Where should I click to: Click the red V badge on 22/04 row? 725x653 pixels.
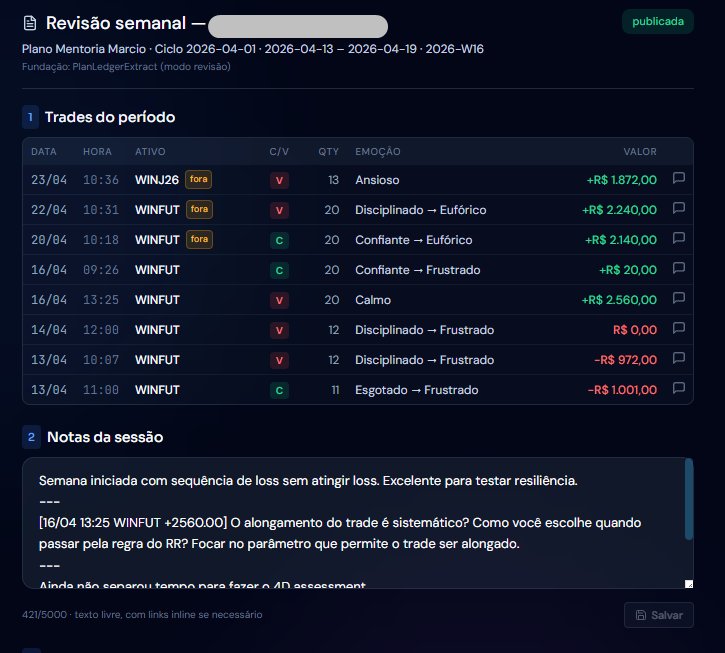point(279,210)
